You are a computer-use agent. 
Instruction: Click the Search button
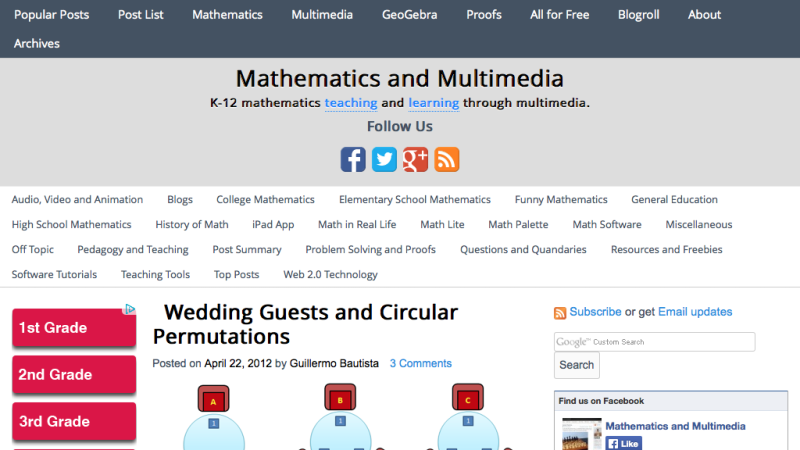tap(577, 365)
